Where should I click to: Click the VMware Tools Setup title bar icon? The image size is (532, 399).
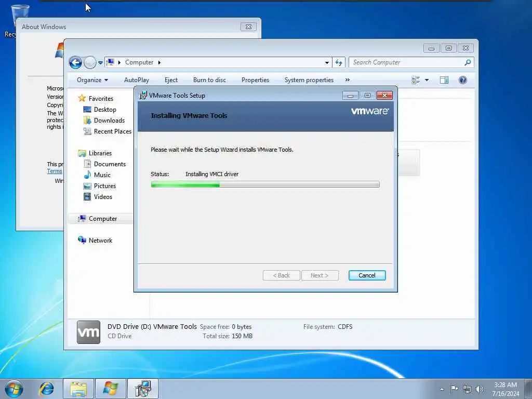point(143,96)
